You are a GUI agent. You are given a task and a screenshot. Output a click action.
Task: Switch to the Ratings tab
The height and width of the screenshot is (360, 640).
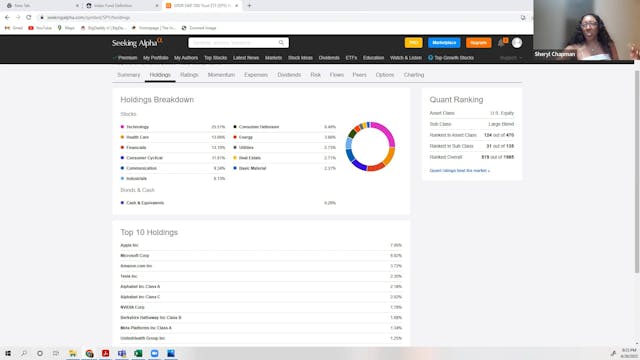[189, 75]
